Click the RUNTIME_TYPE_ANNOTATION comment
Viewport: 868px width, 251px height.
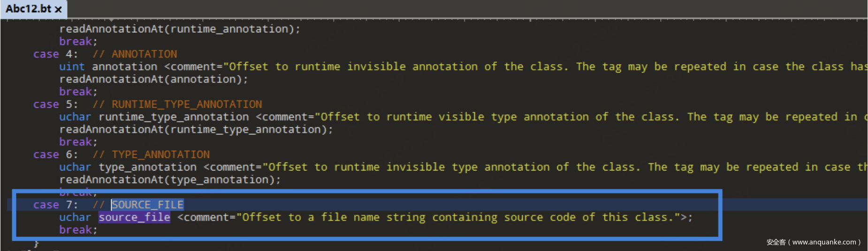[177, 104]
